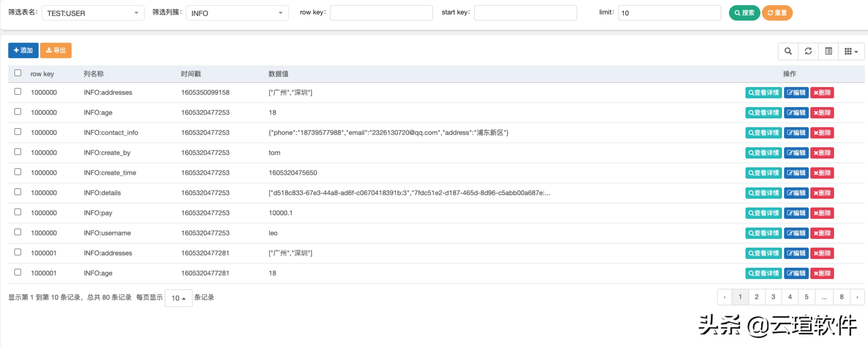
Task: Open 查看详情 for the INFO:details row
Action: pos(763,193)
